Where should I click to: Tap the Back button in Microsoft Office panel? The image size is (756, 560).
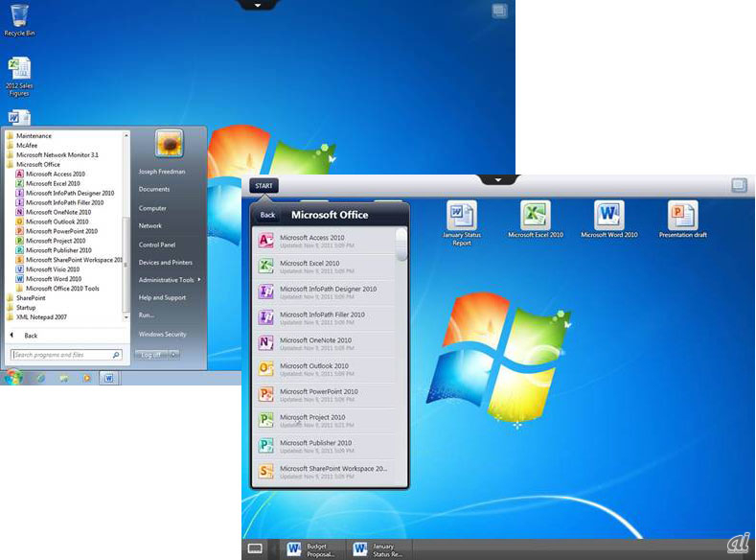click(267, 215)
